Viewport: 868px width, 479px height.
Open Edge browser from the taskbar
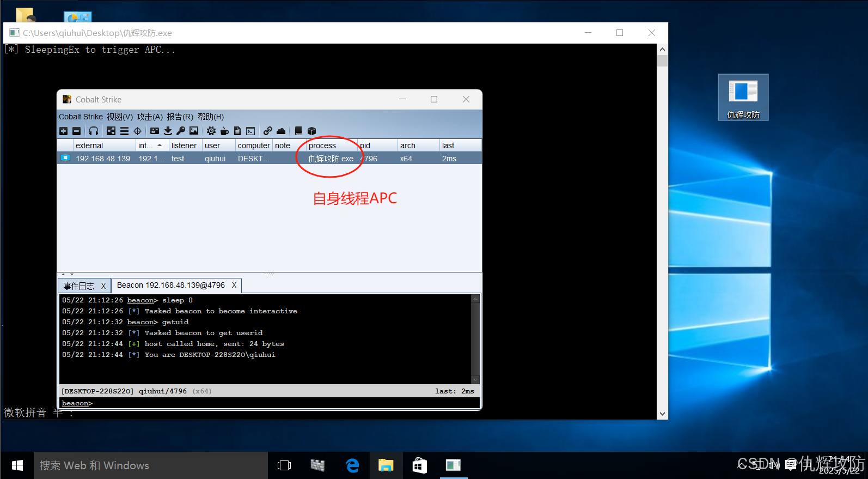pos(352,465)
